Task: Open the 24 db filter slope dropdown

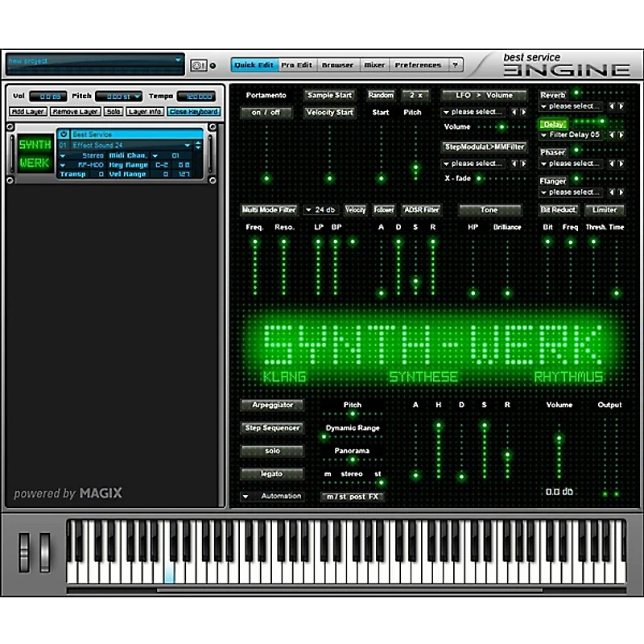Action: click(x=320, y=209)
